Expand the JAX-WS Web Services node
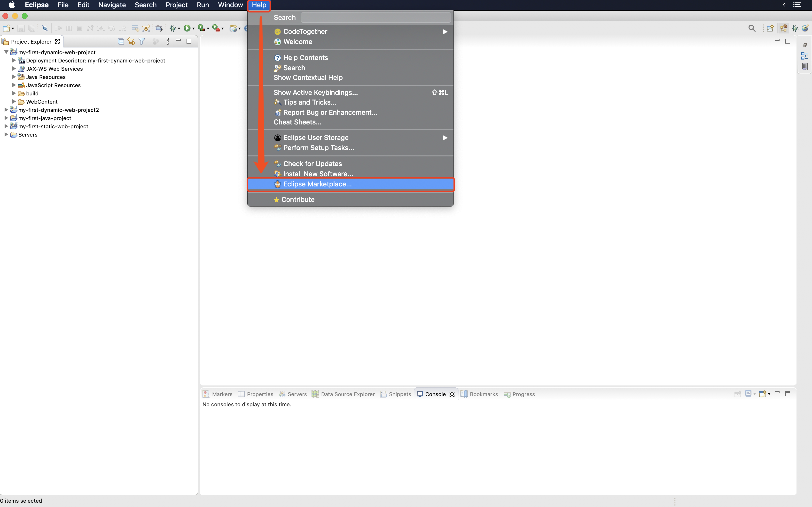This screenshot has width=812, height=507. coord(14,69)
